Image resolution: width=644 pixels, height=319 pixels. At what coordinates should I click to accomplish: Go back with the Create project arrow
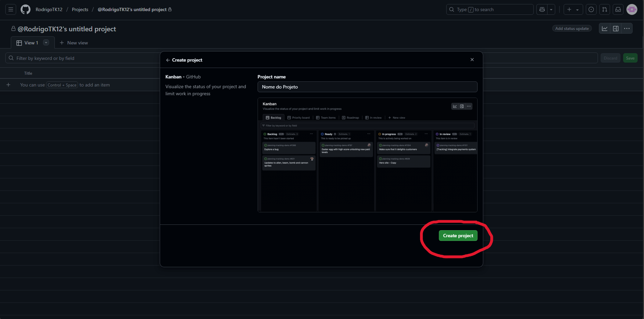pyautogui.click(x=168, y=60)
